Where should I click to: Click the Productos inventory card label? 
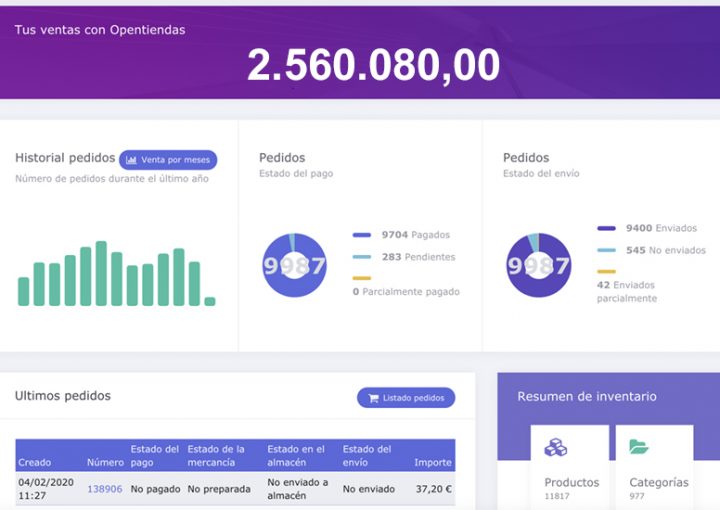pyautogui.click(x=572, y=482)
